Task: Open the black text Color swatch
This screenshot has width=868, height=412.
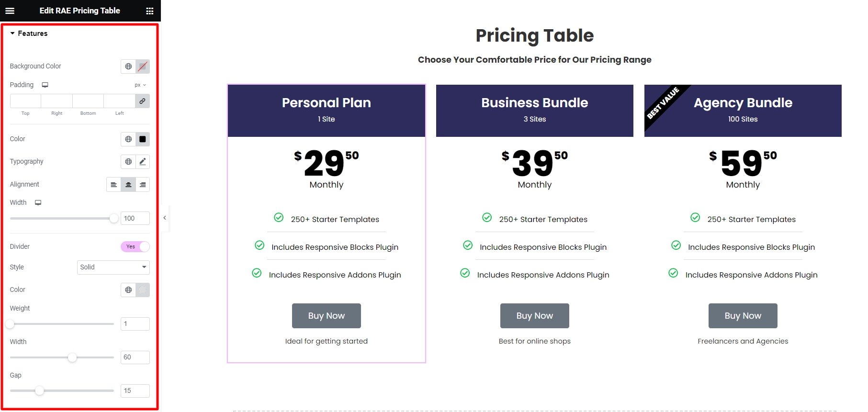Action: pos(143,139)
